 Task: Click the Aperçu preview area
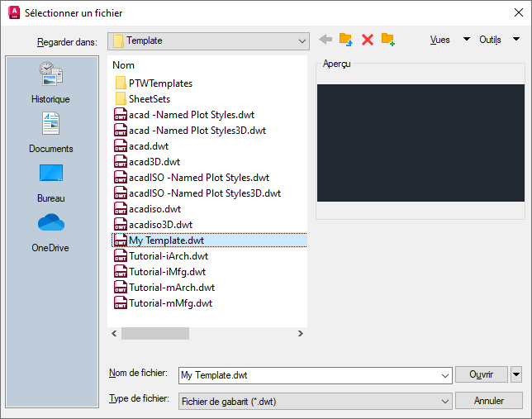coord(420,143)
